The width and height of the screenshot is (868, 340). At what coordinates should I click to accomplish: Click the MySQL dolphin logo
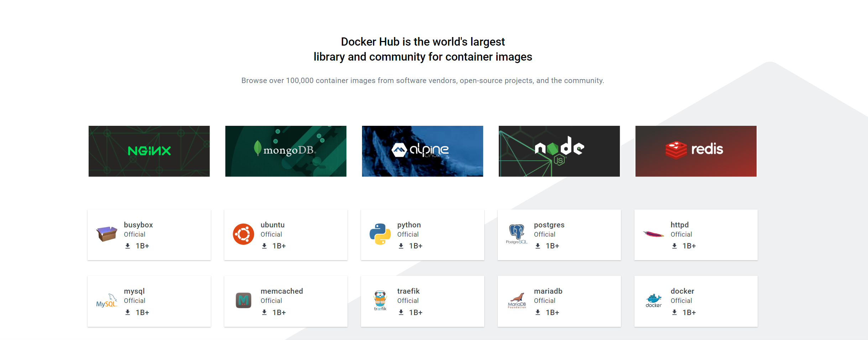point(106,301)
